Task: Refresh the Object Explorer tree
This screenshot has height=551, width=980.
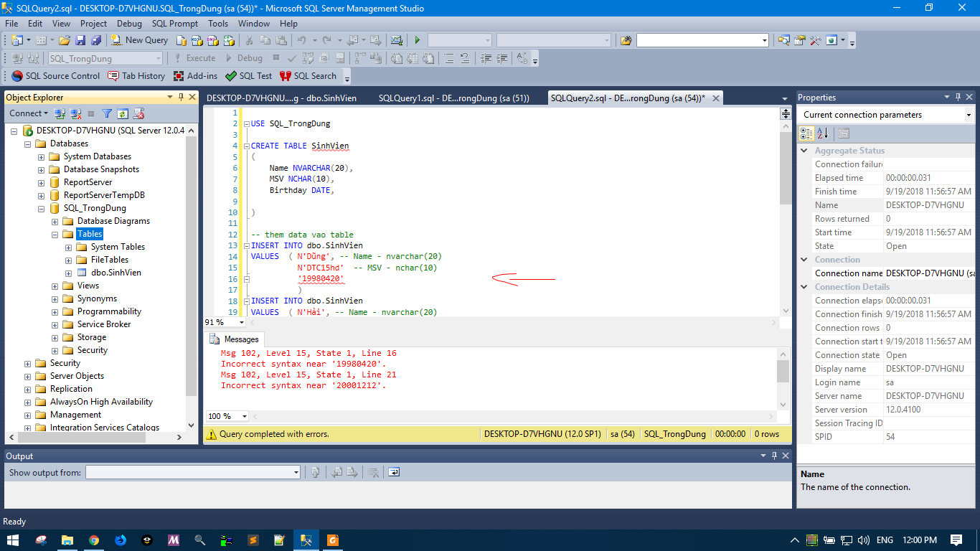Action: pyautogui.click(x=123, y=113)
